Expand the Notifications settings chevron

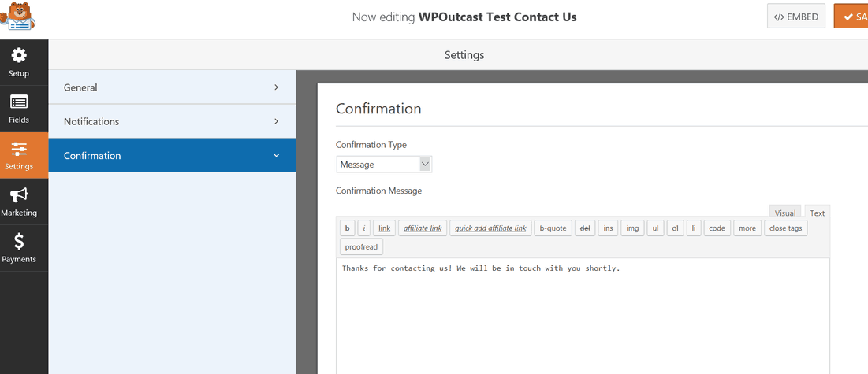276,121
